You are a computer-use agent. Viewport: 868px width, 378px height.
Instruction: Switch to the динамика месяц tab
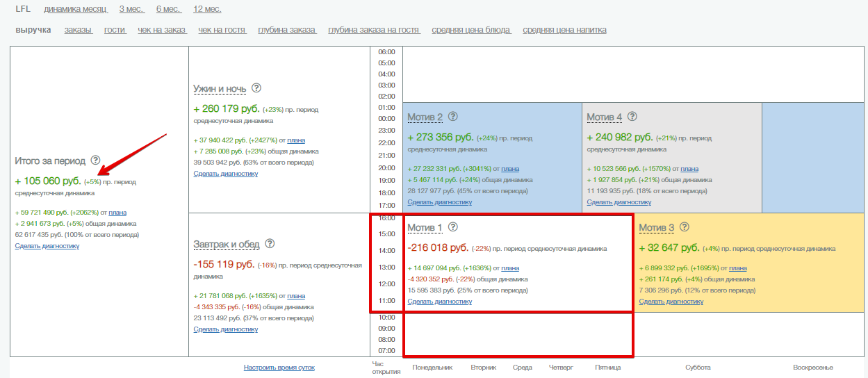[75, 9]
